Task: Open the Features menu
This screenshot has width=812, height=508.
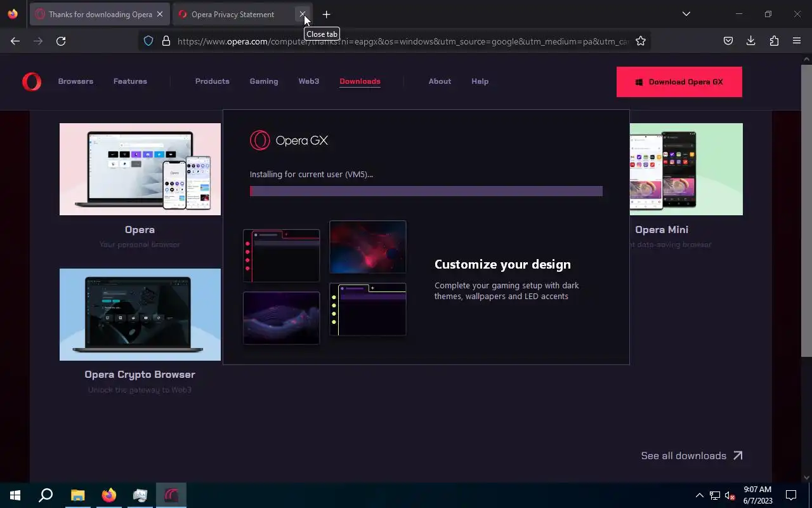Action: pos(130,81)
